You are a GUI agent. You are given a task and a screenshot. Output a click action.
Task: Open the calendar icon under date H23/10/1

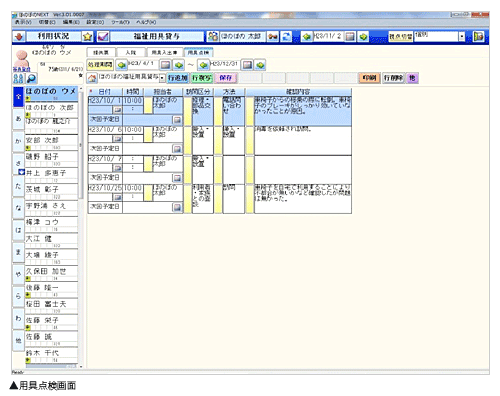coord(117,110)
